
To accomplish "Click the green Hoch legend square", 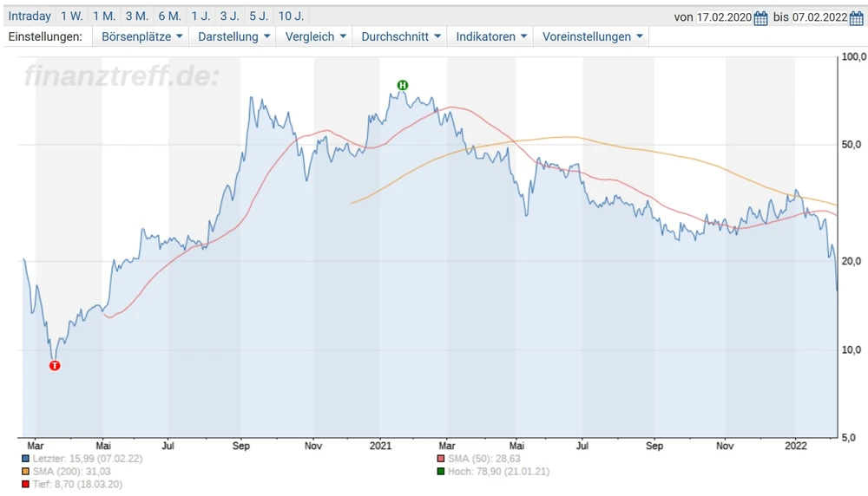I will coord(441,471).
